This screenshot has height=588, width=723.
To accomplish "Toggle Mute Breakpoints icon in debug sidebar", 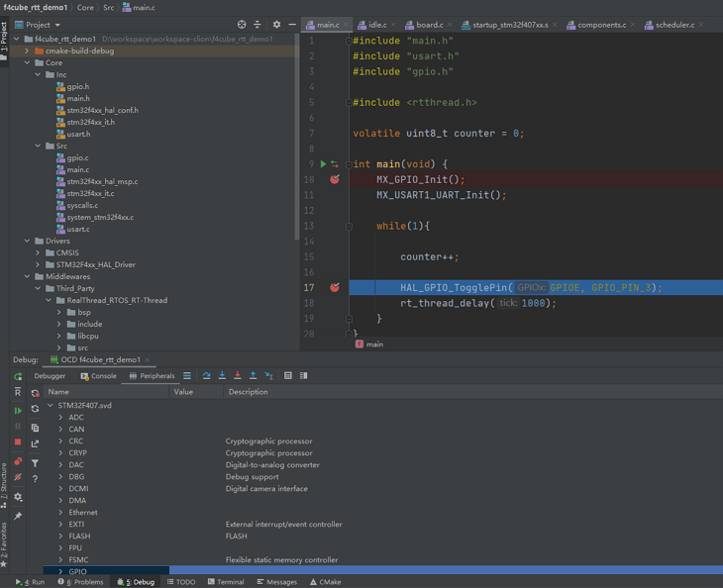I will 18,477.
